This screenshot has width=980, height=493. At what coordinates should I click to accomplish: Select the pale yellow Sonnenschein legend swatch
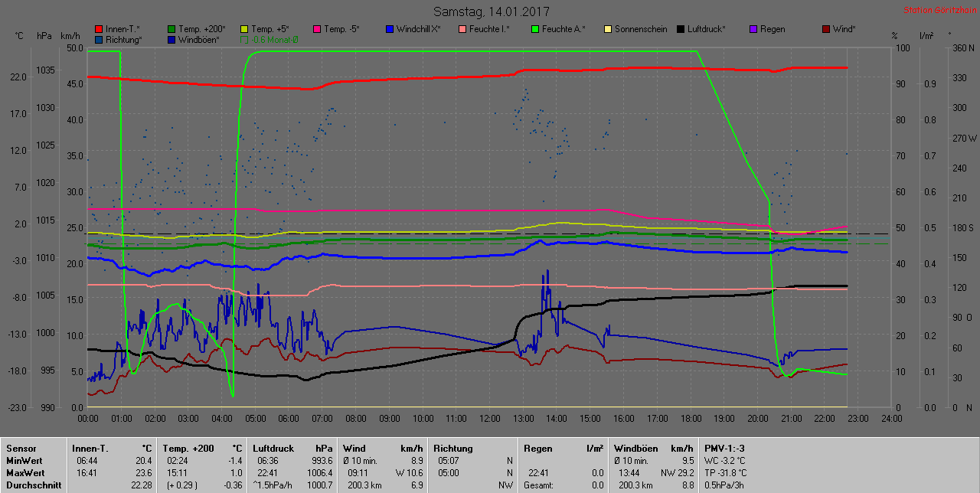click(x=608, y=29)
